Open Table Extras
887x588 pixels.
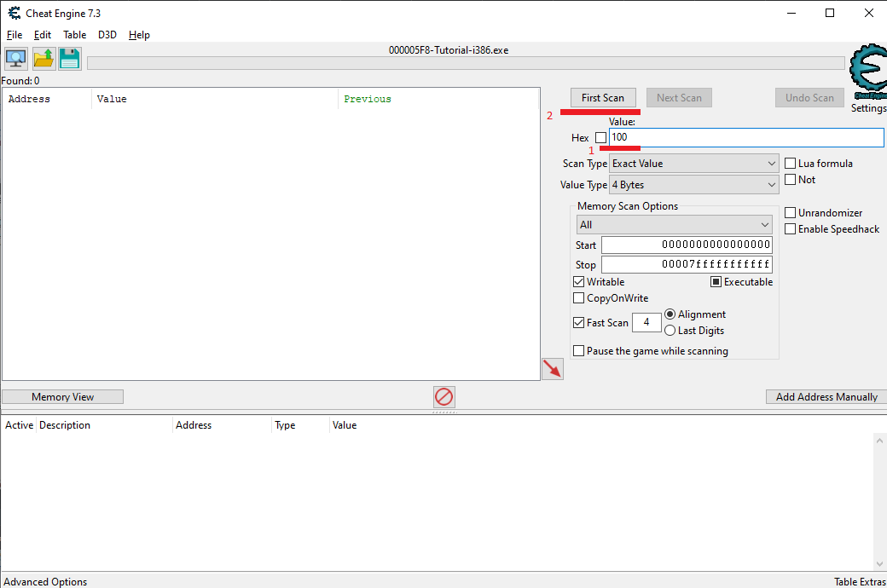[x=860, y=582]
